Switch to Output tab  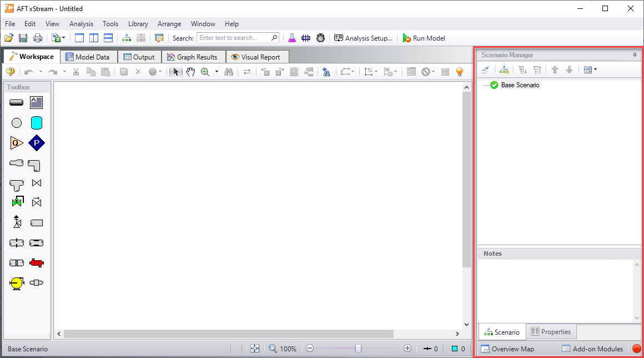139,57
